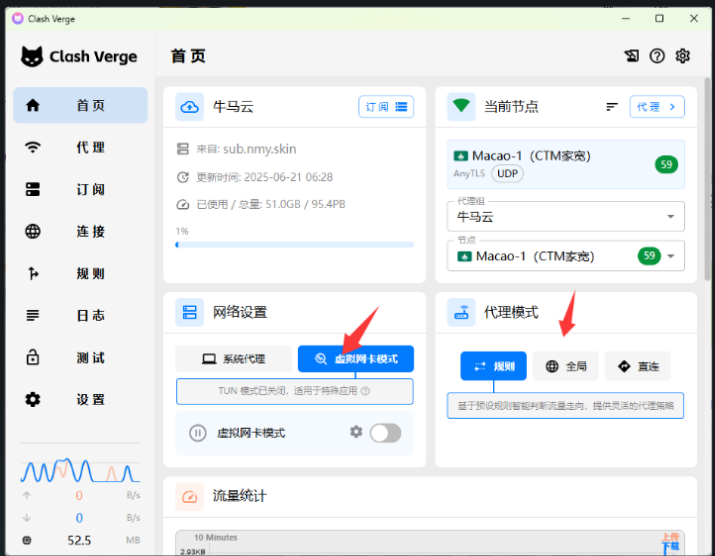The width and height of the screenshot is (715, 556).
Task: Click the 1% usage progress bar
Action: pyautogui.click(x=295, y=244)
